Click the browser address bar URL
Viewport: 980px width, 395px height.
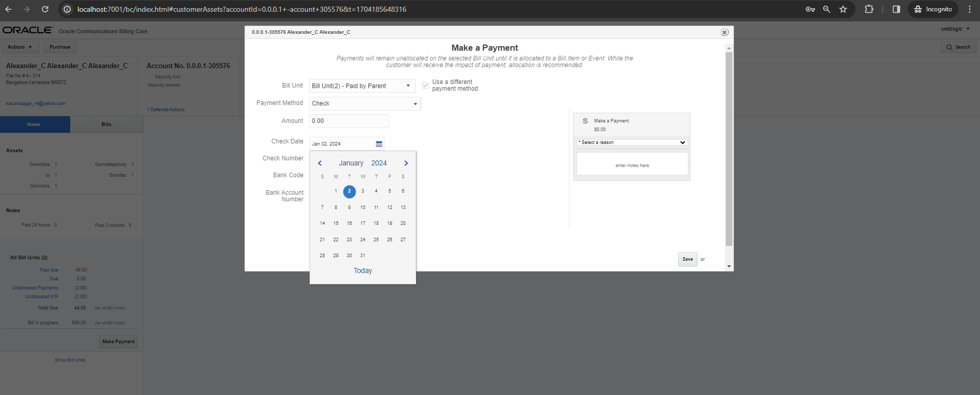tap(242, 9)
